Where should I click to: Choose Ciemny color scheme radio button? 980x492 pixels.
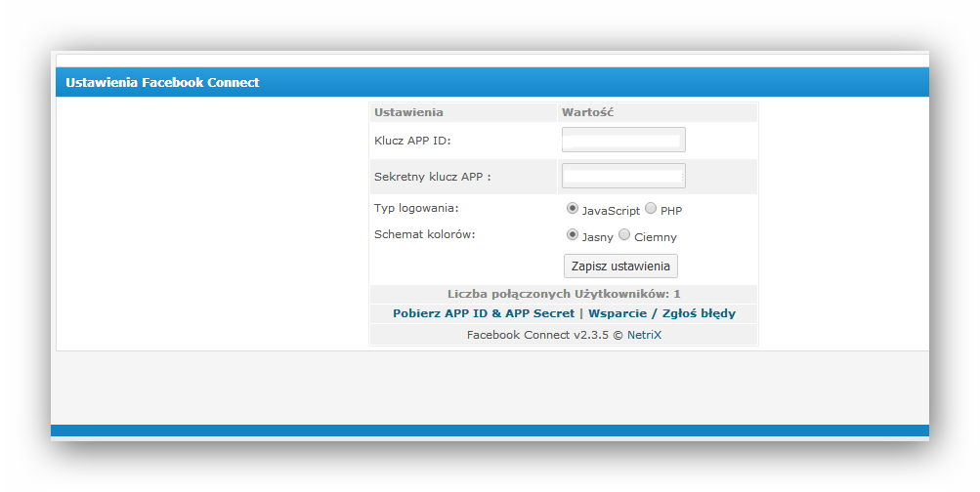pos(624,234)
